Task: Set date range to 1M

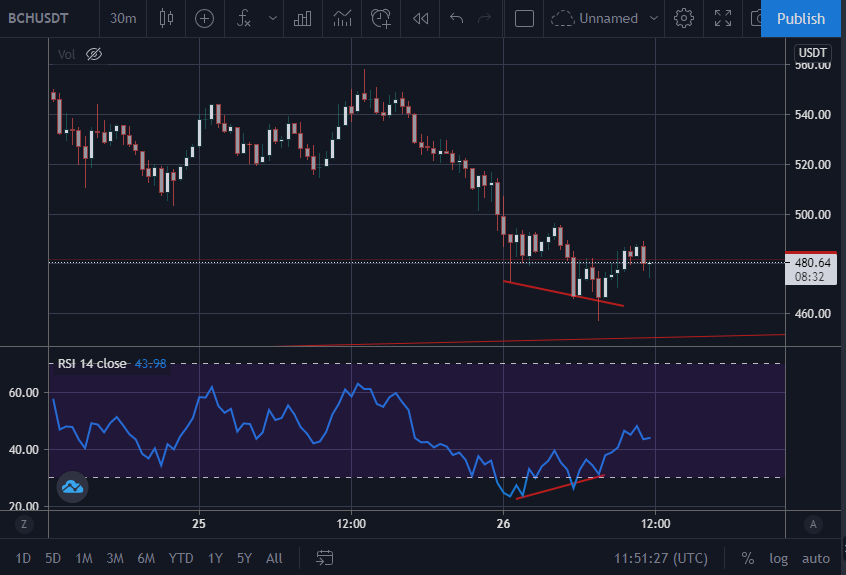Action: [x=84, y=558]
